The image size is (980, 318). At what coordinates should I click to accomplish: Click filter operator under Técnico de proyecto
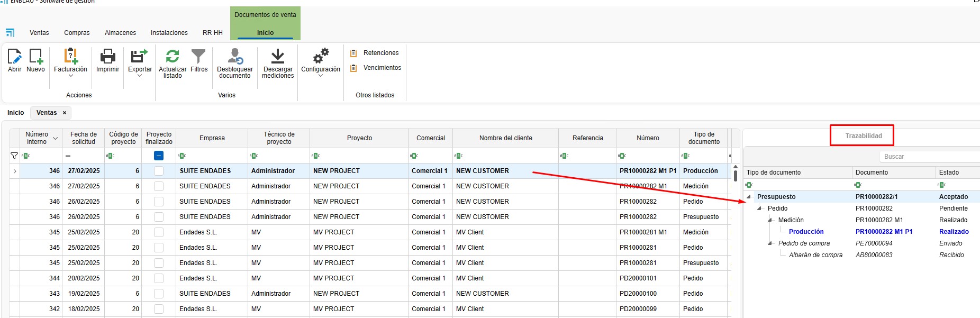(x=253, y=156)
